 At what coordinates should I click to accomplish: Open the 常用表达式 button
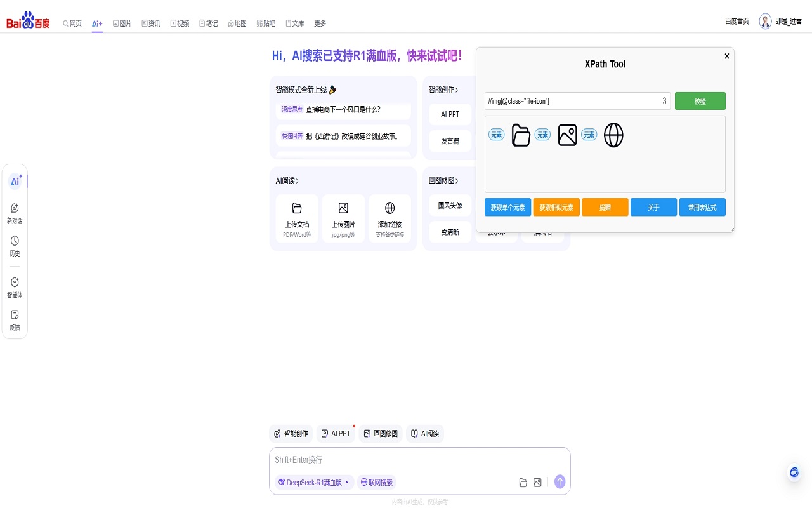pos(702,208)
